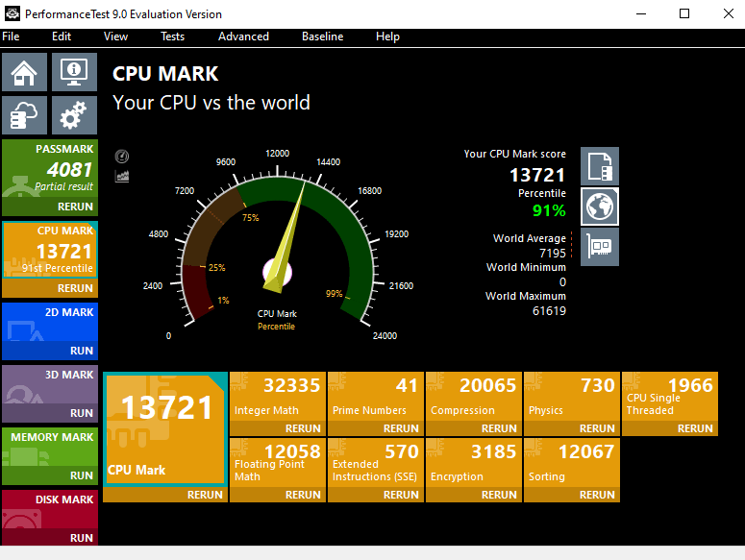Rerun the Sorting test

click(572, 495)
